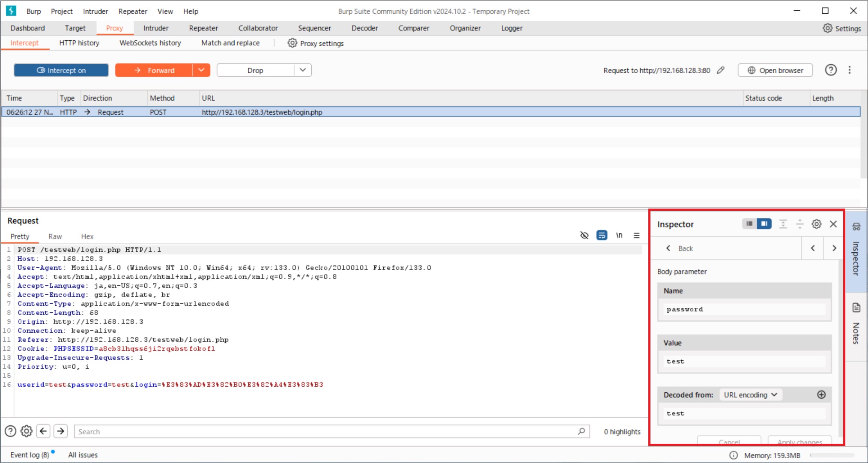Sort the table by URL column
Viewport: 868px width, 463px height.
(x=471, y=98)
